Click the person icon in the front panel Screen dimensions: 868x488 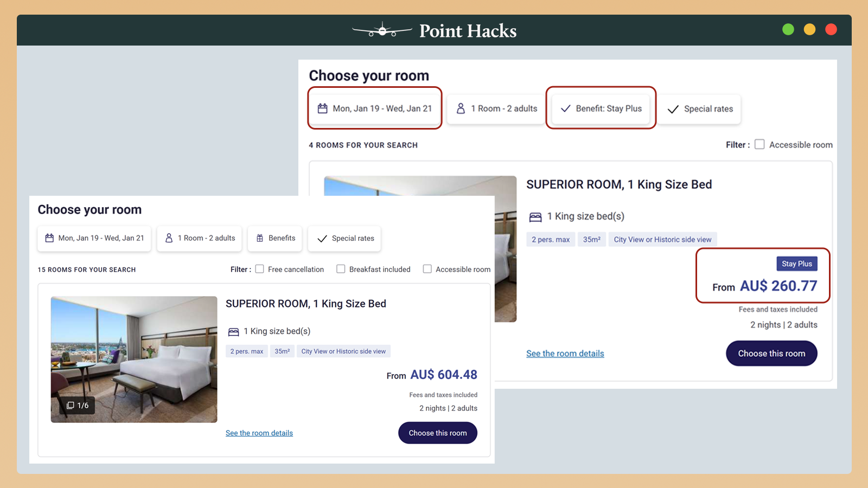169,238
